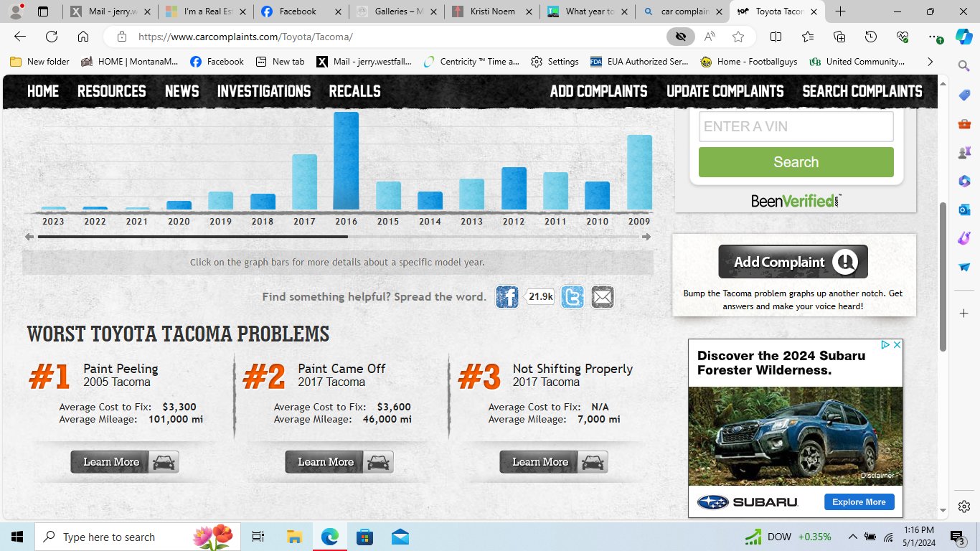
Task: Open sidebar settings gear icon
Action: (x=964, y=507)
